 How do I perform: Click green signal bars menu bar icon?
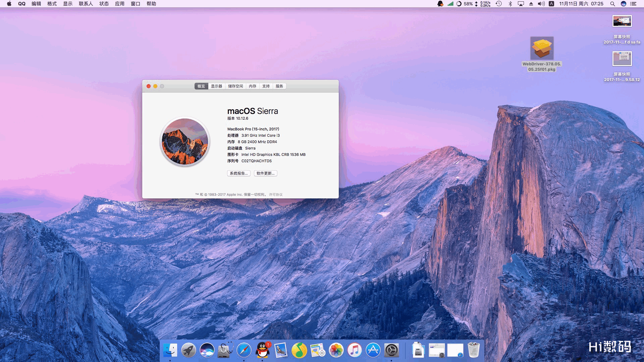(450, 4)
